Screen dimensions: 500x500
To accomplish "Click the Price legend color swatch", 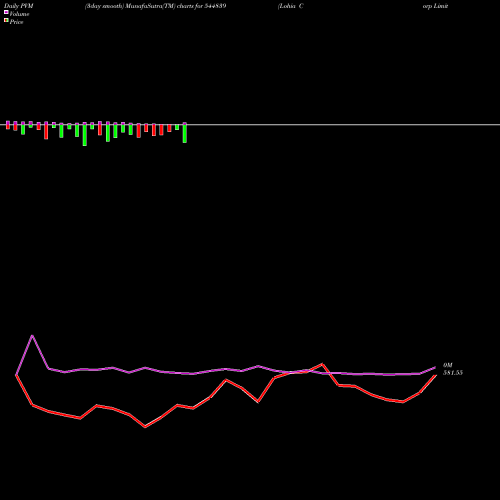I will (x=6, y=21).
